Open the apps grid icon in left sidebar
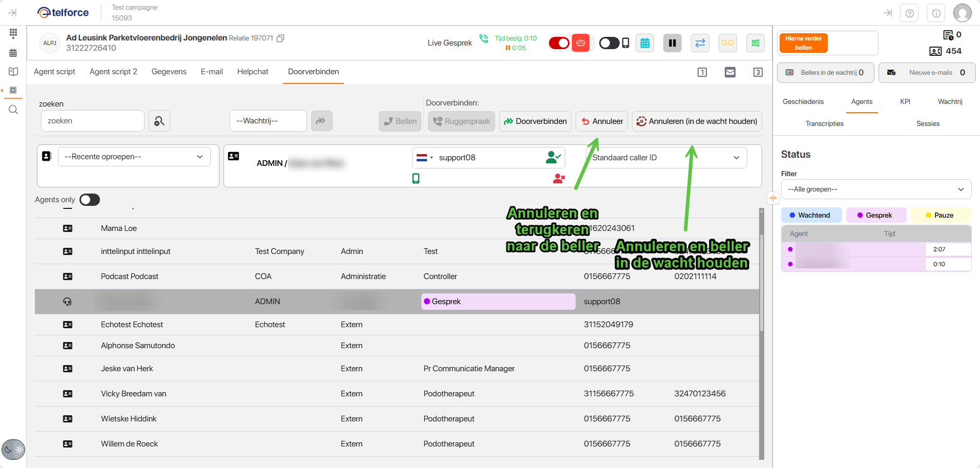Viewport: 980px width, 468px height. (x=13, y=33)
